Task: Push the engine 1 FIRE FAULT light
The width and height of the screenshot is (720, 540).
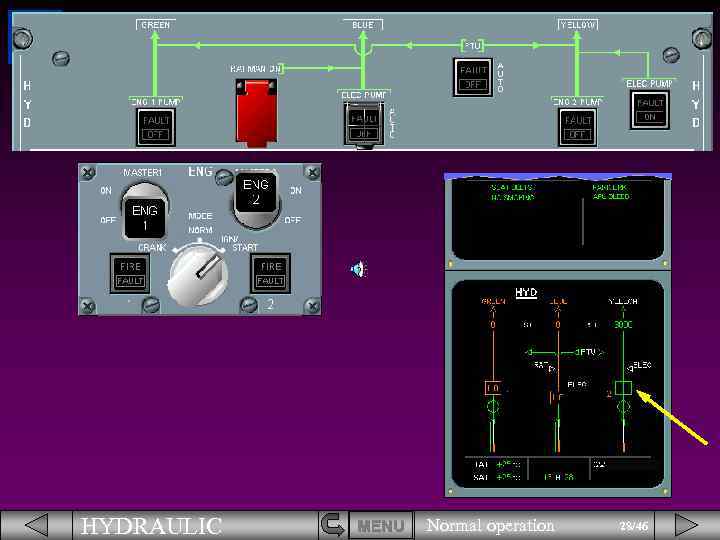Action: click(x=130, y=273)
